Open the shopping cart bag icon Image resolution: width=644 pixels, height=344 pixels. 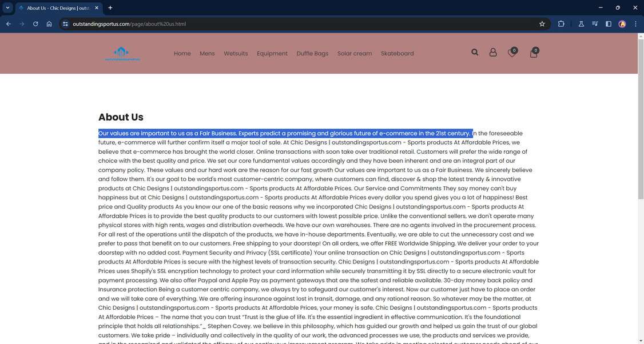[x=534, y=52]
